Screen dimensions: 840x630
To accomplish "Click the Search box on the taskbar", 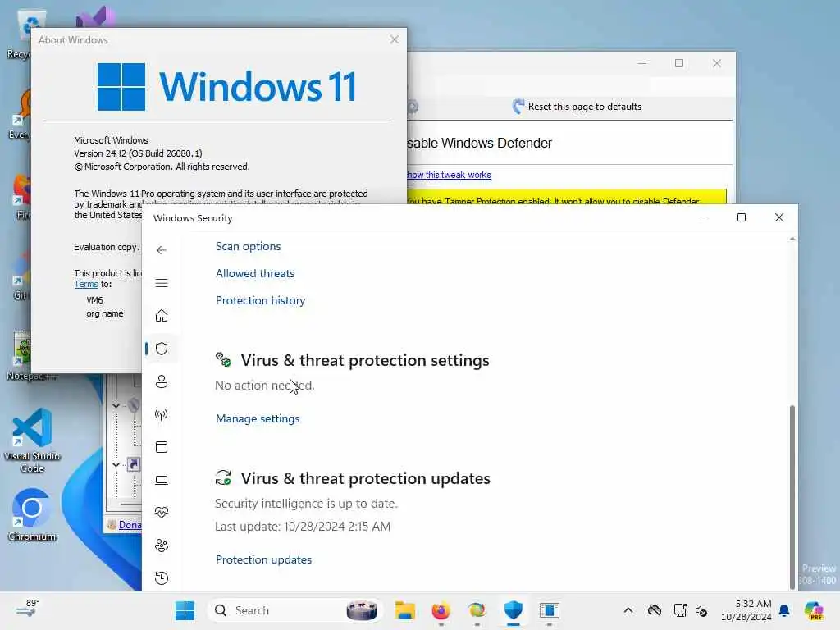I will click(x=294, y=610).
